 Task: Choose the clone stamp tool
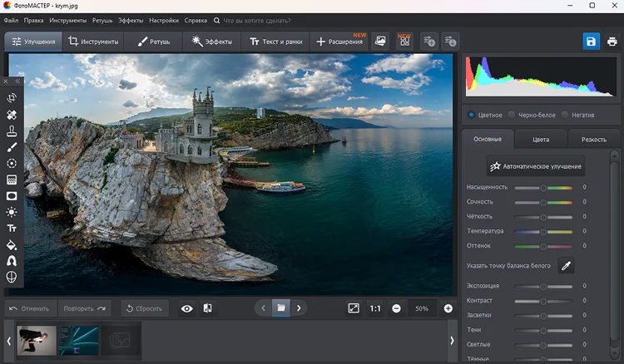pyautogui.click(x=12, y=130)
